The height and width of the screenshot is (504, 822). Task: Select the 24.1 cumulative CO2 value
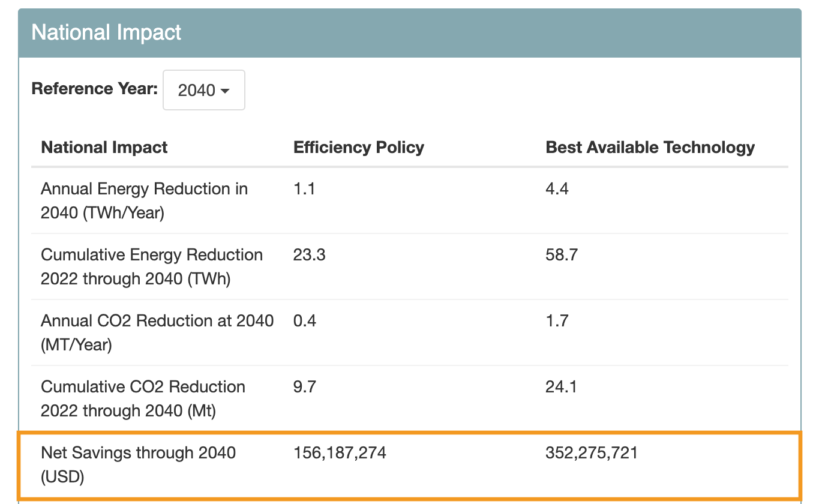561,387
